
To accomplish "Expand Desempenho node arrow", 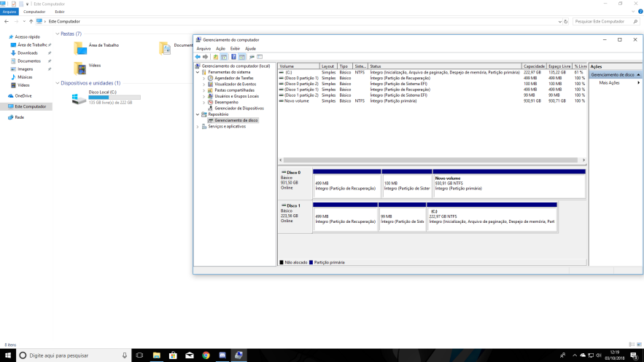I will point(204,102).
